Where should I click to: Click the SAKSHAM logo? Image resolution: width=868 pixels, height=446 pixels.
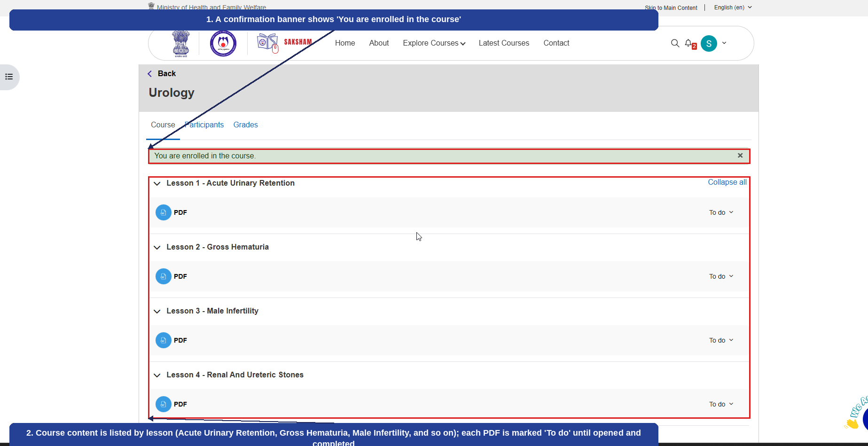tap(284, 43)
